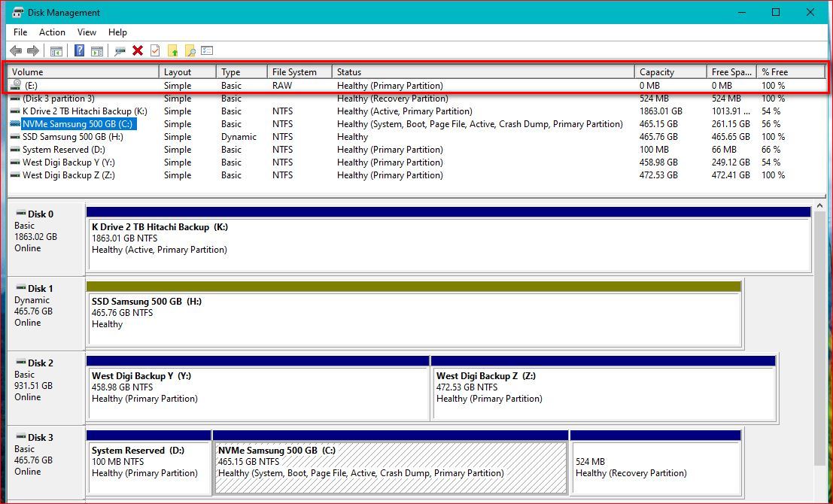Screen dimensions: 833x504
Task: Click the folder icon with green arrow
Action: click(x=172, y=51)
